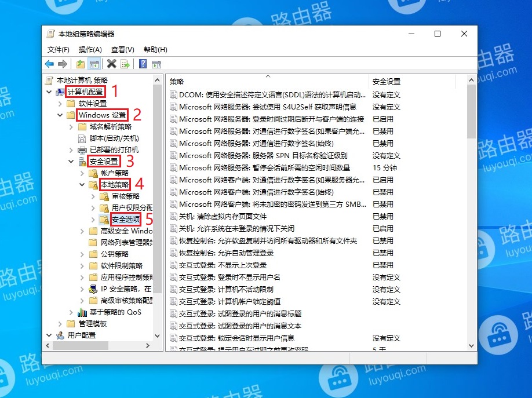Expand the 帐户策略 node
This screenshot has width=532, height=398.
[82, 173]
